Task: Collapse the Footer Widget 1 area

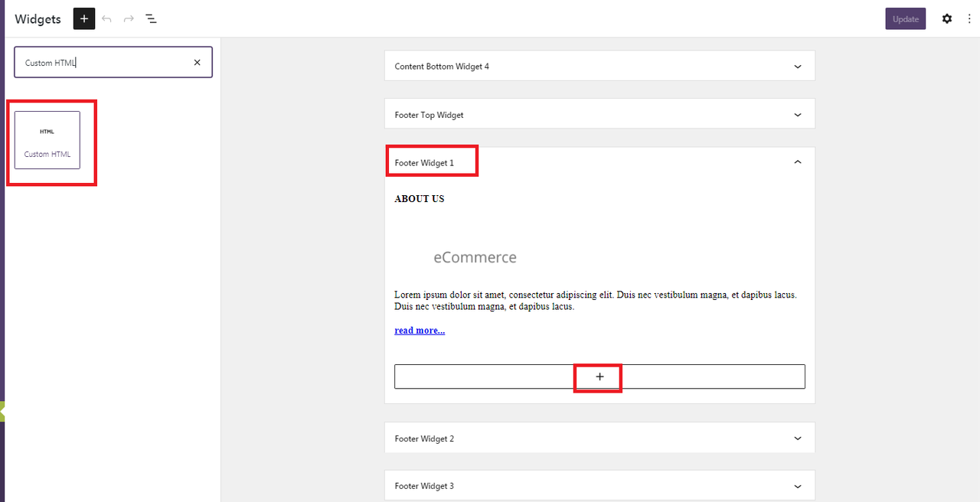Action: pyautogui.click(x=798, y=162)
